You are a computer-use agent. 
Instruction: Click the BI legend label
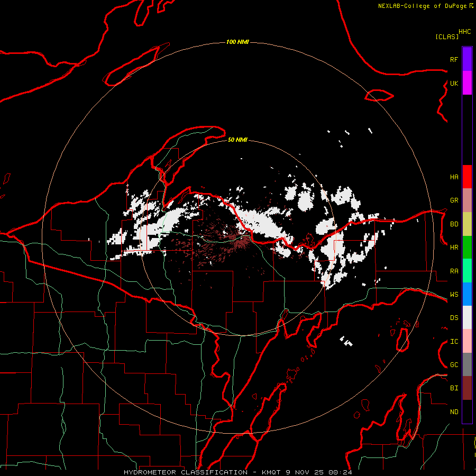454,388
